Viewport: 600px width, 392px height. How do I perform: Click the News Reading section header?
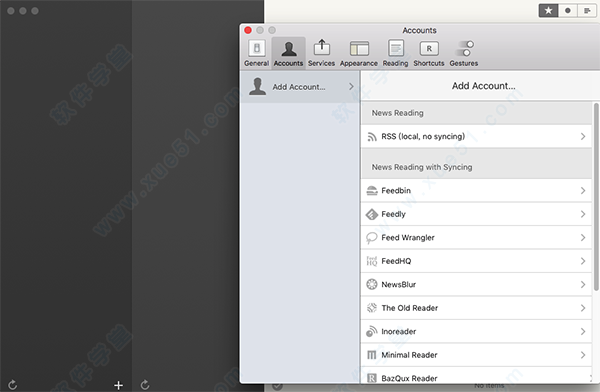477,113
